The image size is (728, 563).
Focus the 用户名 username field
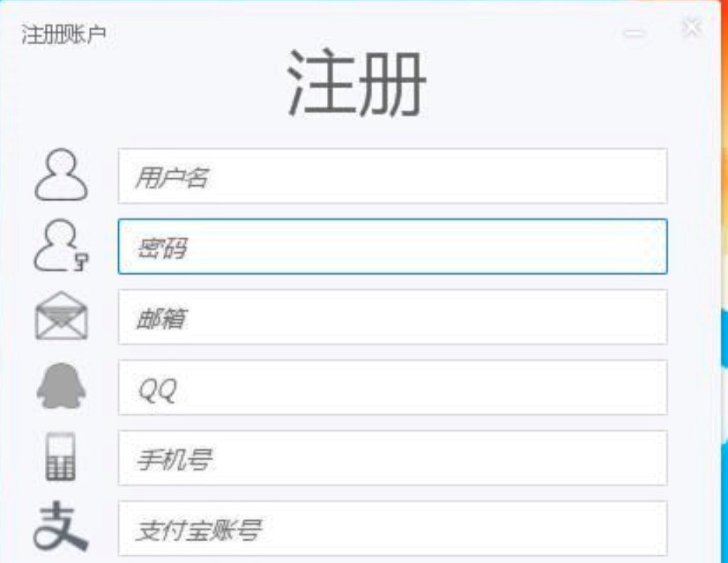392,176
